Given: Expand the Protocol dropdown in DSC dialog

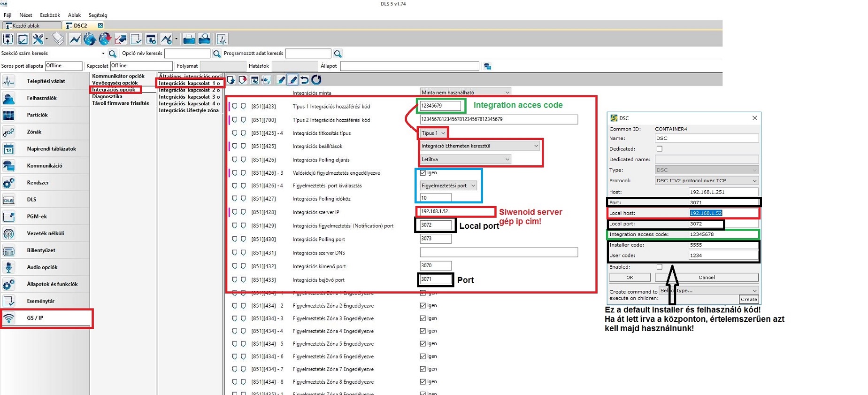Looking at the screenshot, I should [x=707, y=181].
